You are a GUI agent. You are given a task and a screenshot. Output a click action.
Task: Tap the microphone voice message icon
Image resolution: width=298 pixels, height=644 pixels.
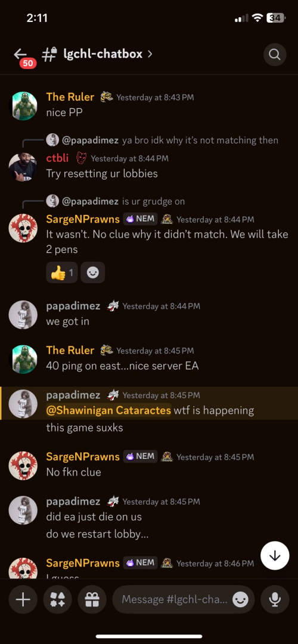tap(275, 599)
